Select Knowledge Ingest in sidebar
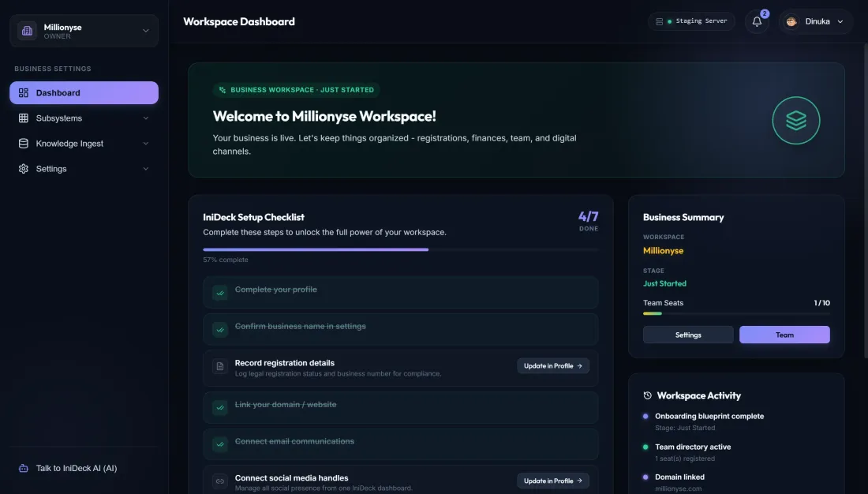The image size is (868, 494). 84,144
